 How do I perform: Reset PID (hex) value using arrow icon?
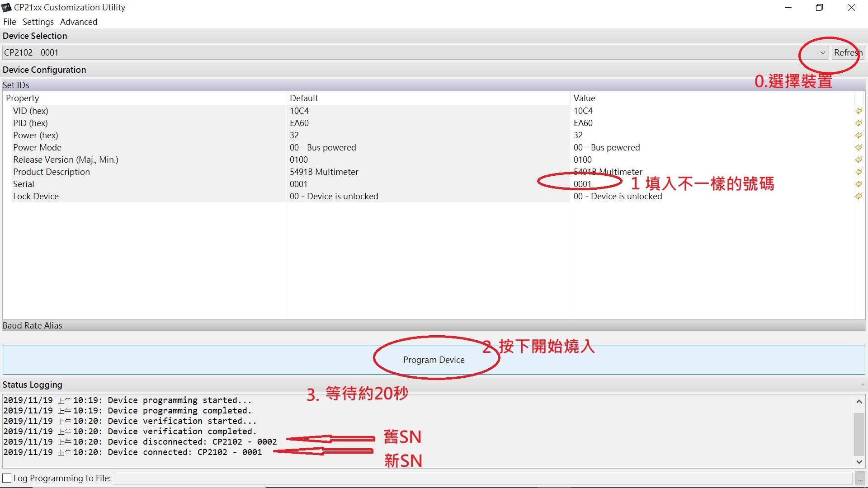click(859, 123)
